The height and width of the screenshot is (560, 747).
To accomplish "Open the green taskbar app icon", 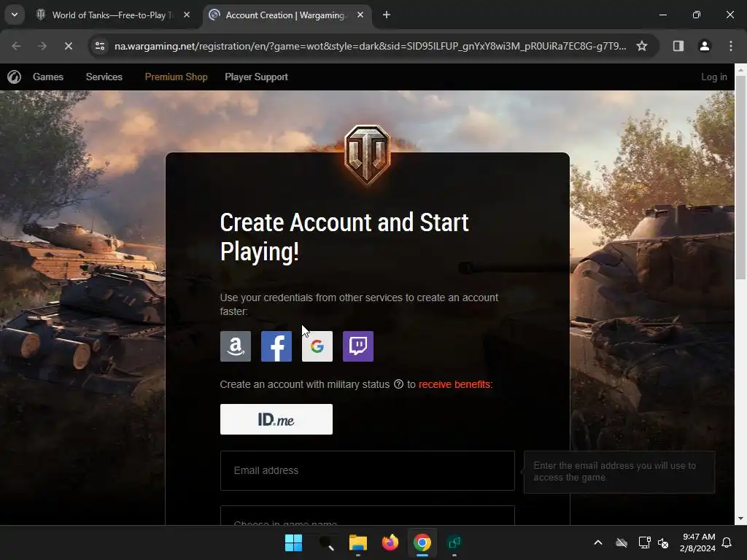I will [x=454, y=542].
